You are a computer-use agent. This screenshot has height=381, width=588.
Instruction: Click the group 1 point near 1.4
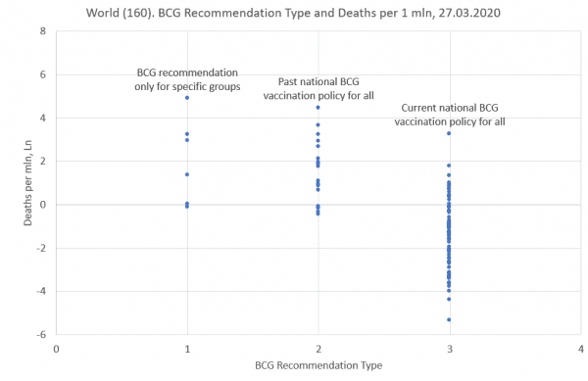(187, 174)
